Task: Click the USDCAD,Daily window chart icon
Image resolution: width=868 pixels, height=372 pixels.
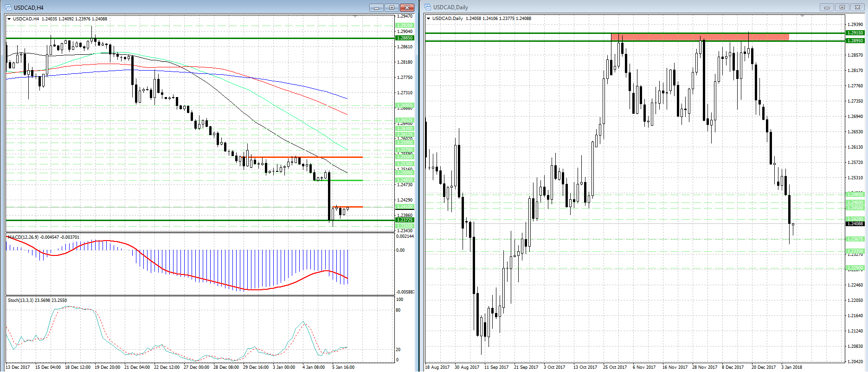Action: (428, 7)
